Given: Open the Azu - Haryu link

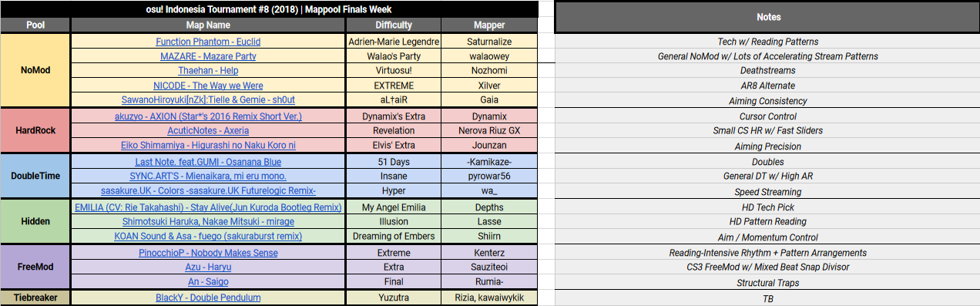Looking at the screenshot, I should coord(208,267).
